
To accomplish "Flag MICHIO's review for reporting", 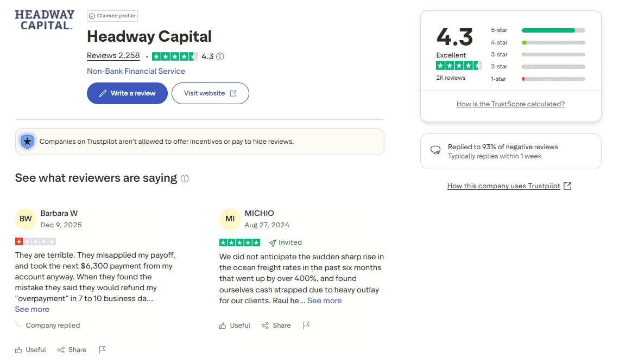I will (306, 325).
